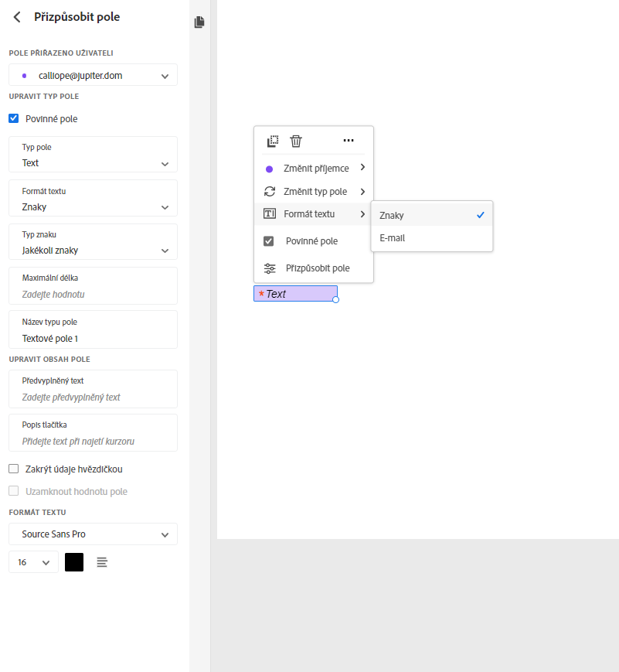Click the Přizpůsobit pole sliders icon in menu

(270, 268)
